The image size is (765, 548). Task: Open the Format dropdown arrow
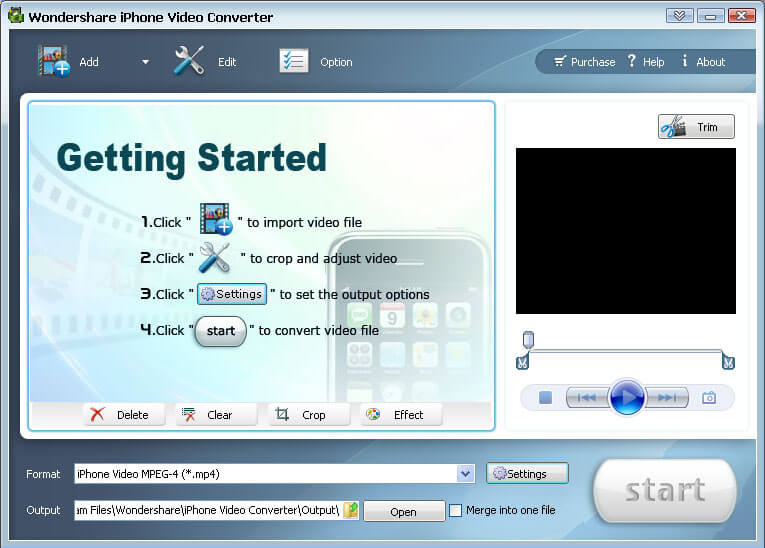[x=465, y=473]
